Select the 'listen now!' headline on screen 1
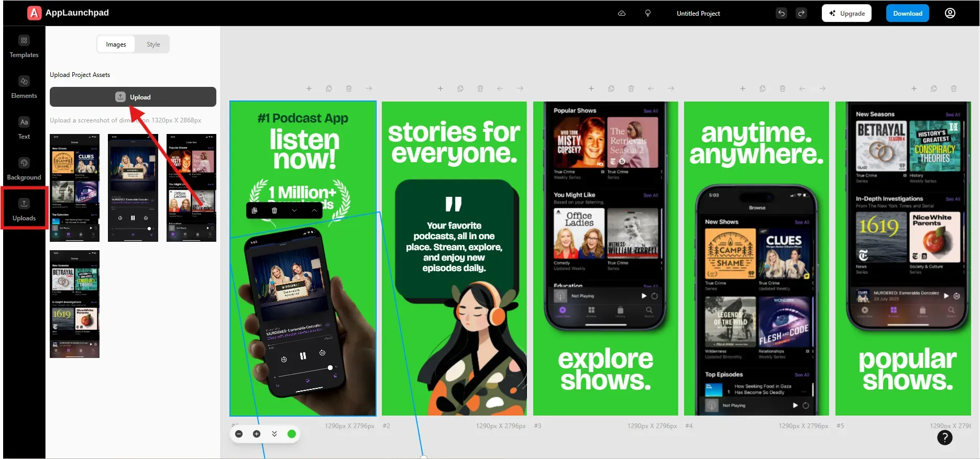This screenshot has width=980, height=459. coord(304,150)
